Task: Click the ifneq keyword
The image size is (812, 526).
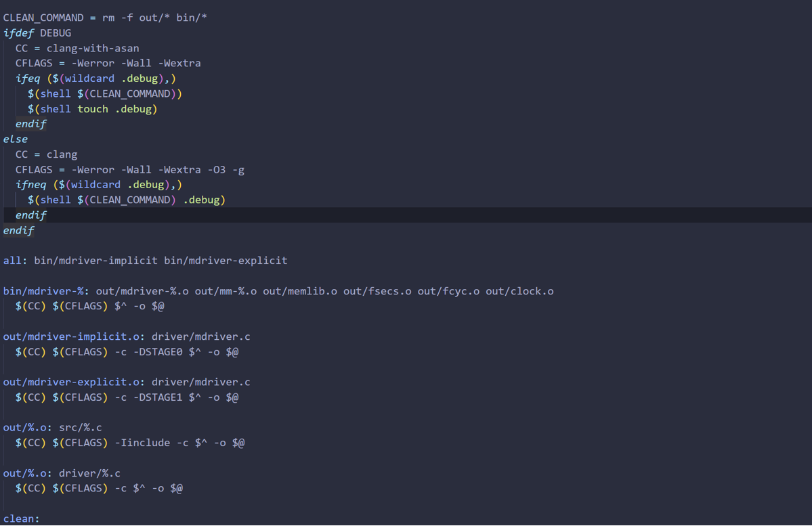Action: click(x=31, y=184)
